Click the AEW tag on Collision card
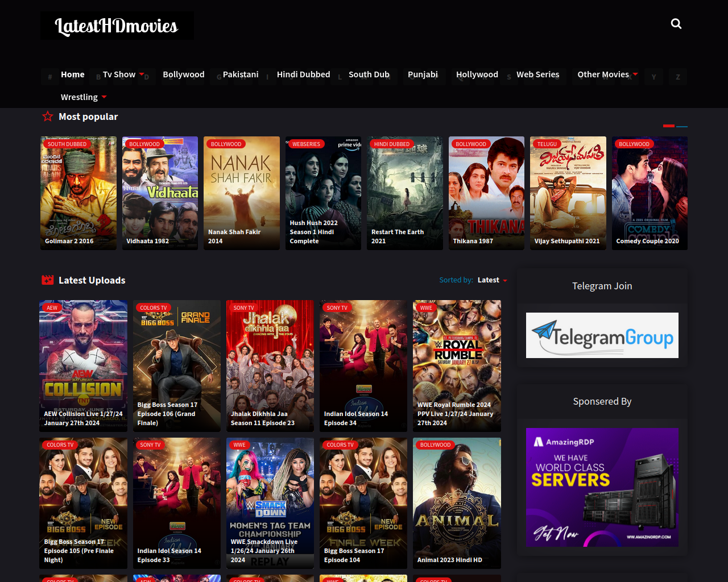The height and width of the screenshot is (582, 728). [52, 308]
